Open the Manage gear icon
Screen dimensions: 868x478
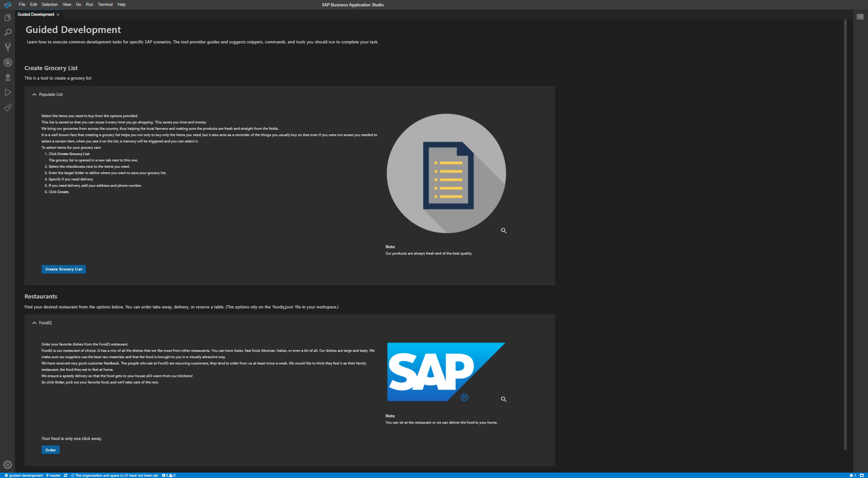(x=8, y=464)
